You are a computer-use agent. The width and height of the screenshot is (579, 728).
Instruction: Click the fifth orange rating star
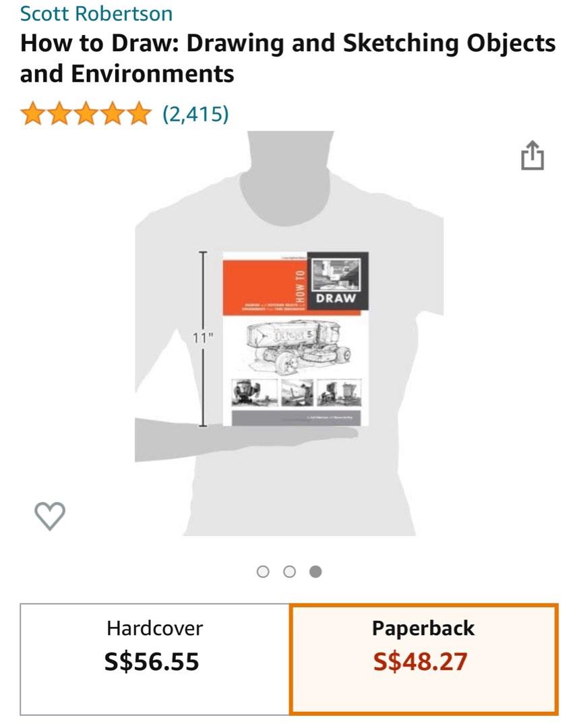(139, 114)
